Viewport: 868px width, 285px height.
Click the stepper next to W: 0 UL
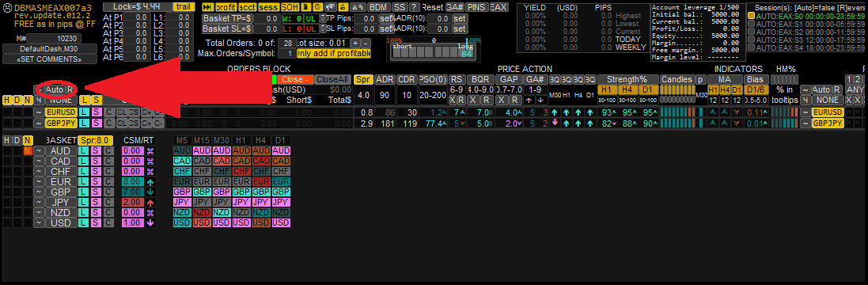324,18
